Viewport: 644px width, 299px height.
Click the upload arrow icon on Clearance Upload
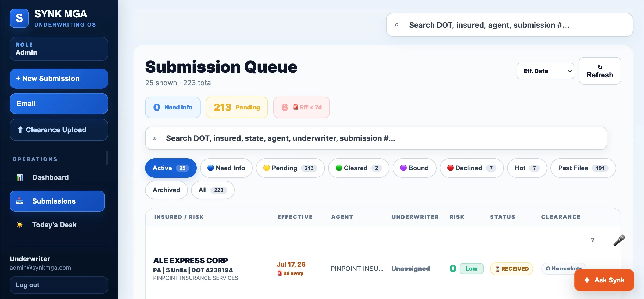20,130
